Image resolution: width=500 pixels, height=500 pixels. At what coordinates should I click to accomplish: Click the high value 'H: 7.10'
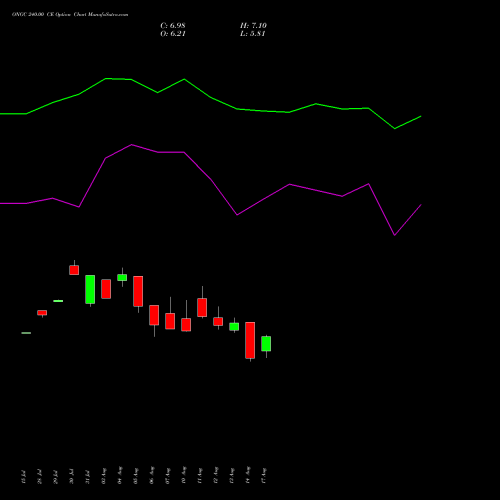(253, 26)
